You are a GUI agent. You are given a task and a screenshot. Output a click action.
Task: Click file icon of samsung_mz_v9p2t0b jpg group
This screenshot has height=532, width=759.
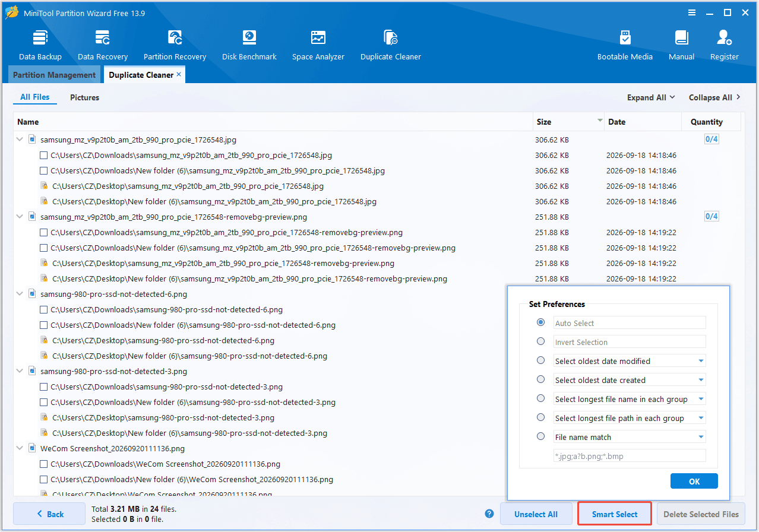point(32,140)
